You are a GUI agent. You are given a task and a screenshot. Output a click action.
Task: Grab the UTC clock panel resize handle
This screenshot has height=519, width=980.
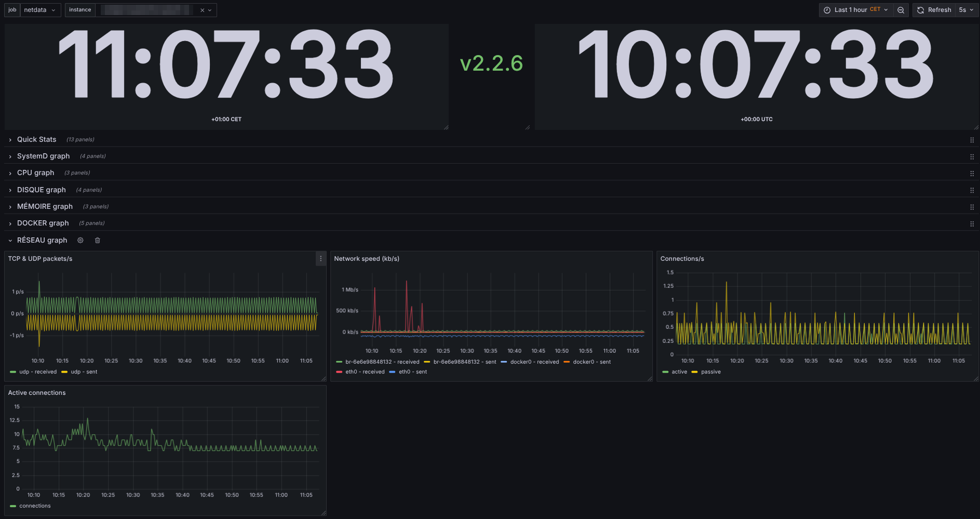976,127
